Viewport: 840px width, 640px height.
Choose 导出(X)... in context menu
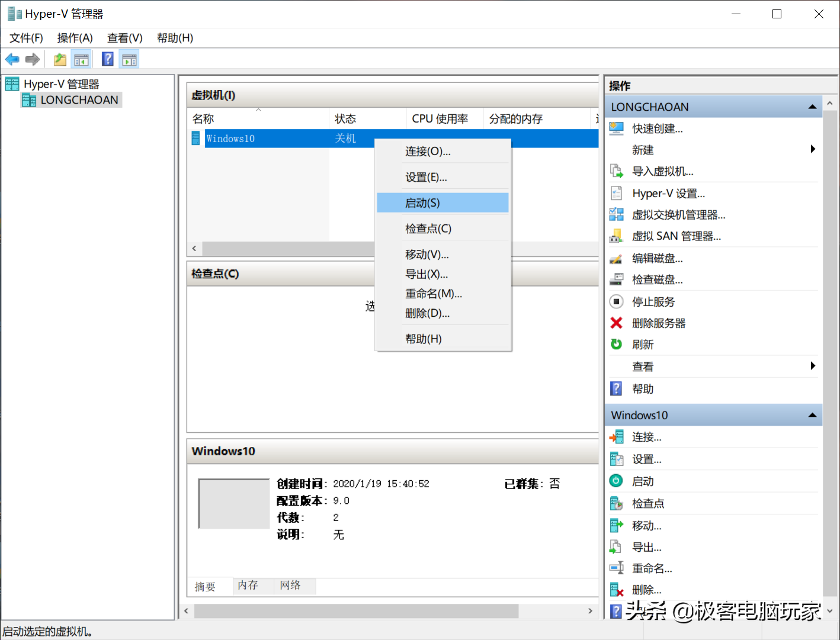point(443,274)
